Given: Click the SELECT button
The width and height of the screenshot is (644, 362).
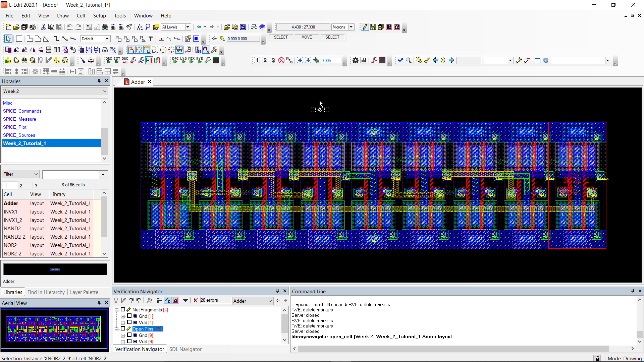Looking at the screenshot, I should (281, 37).
